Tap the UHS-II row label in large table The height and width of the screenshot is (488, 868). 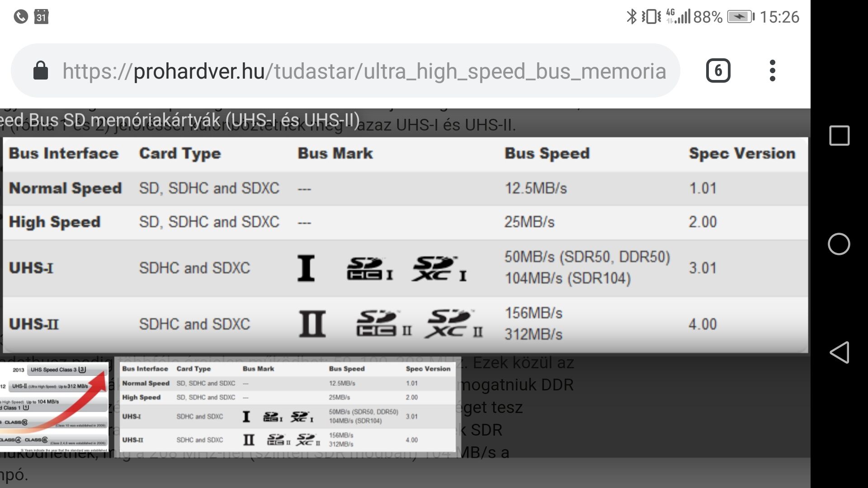34,324
